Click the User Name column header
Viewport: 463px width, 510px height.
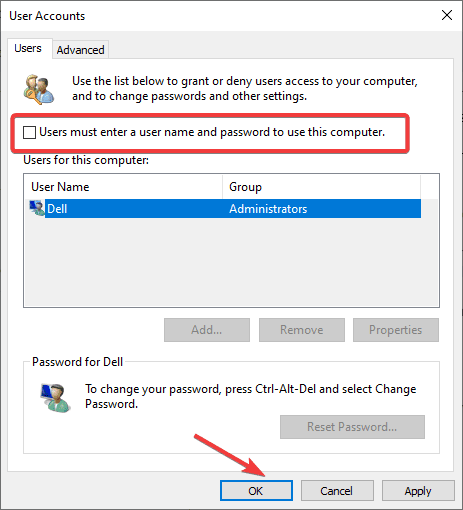click(124, 187)
